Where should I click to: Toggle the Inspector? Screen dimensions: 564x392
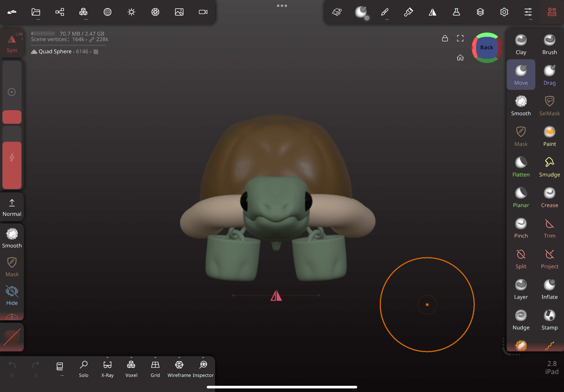pos(203,369)
